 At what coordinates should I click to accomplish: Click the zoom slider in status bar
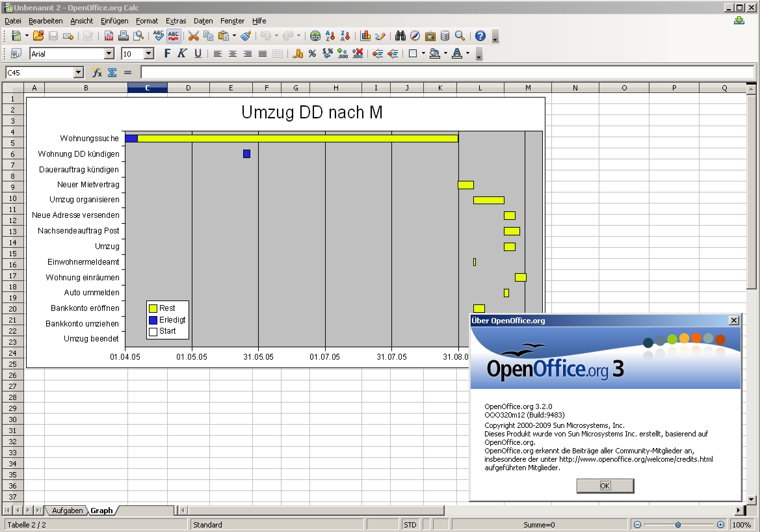[x=677, y=525]
